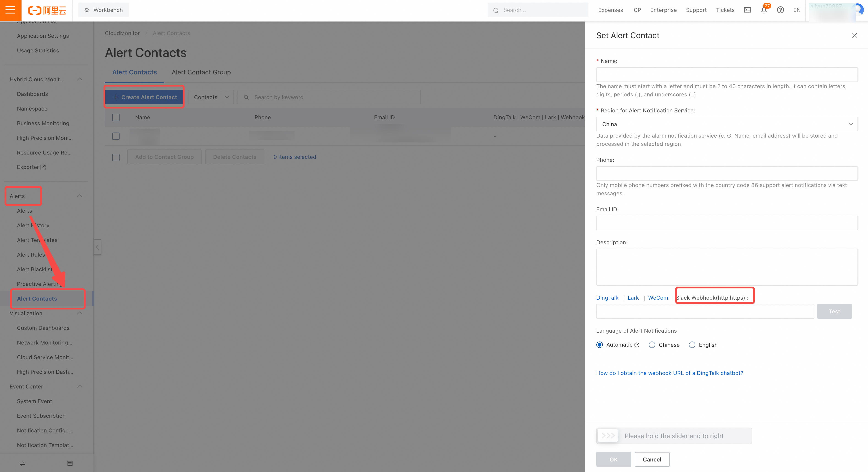The height and width of the screenshot is (472, 868).
Task: Open the Contacts filter dropdown
Action: click(211, 97)
